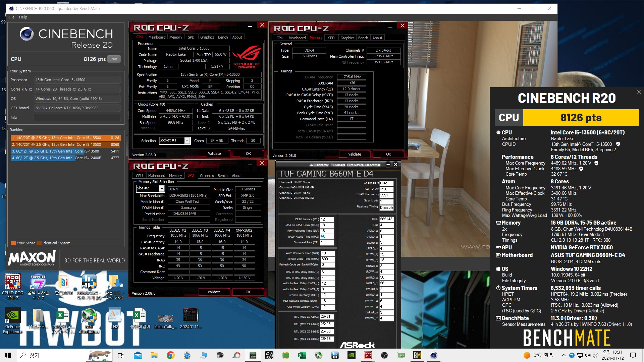Switch to HWiNFO in the taskbar
Viewport: 644px width, 362px height.
click(x=335, y=355)
